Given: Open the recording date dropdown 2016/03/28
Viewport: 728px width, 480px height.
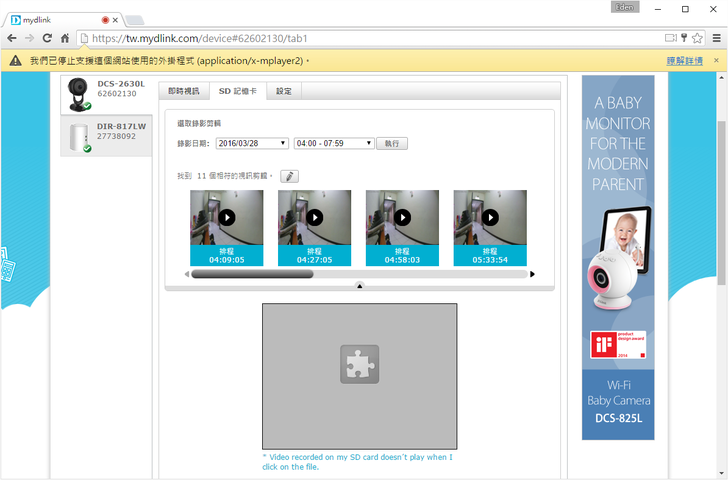Looking at the screenshot, I should pos(252,143).
